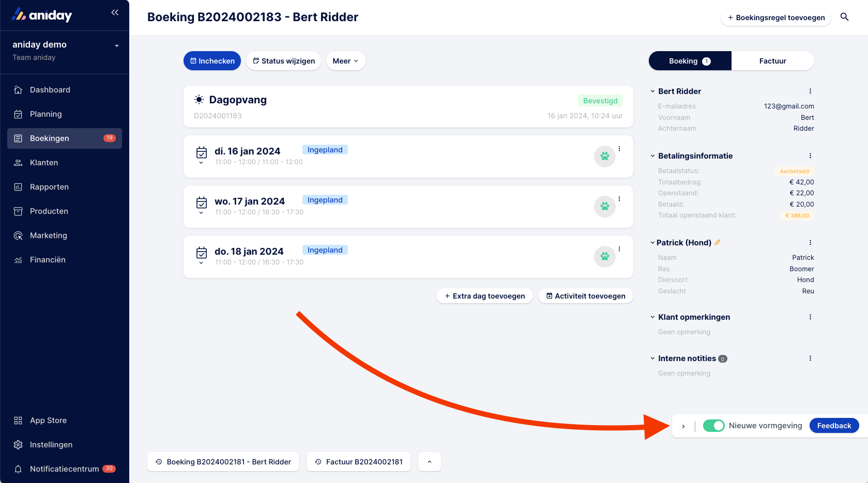This screenshot has width=868, height=483.
Task: Collapse the sidebar with double-chevron icon
Action: (115, 12)
